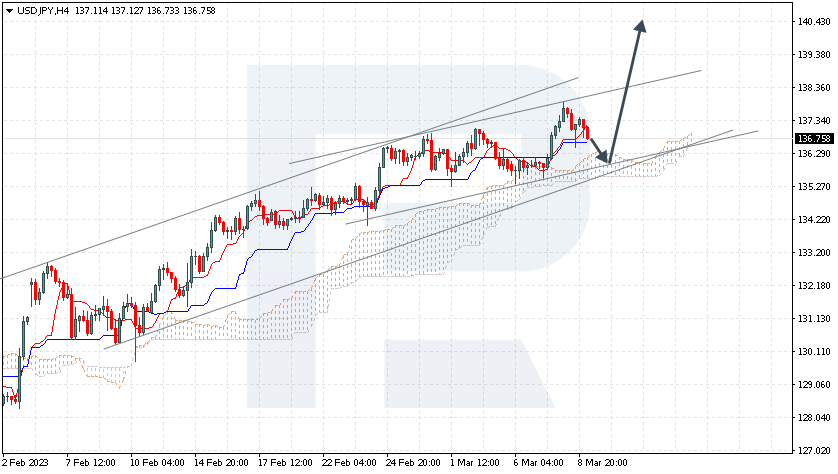This screenshot has width=838, height=474.
Task: Select the current price label 136.758
Action: click(x=814, y=138)
